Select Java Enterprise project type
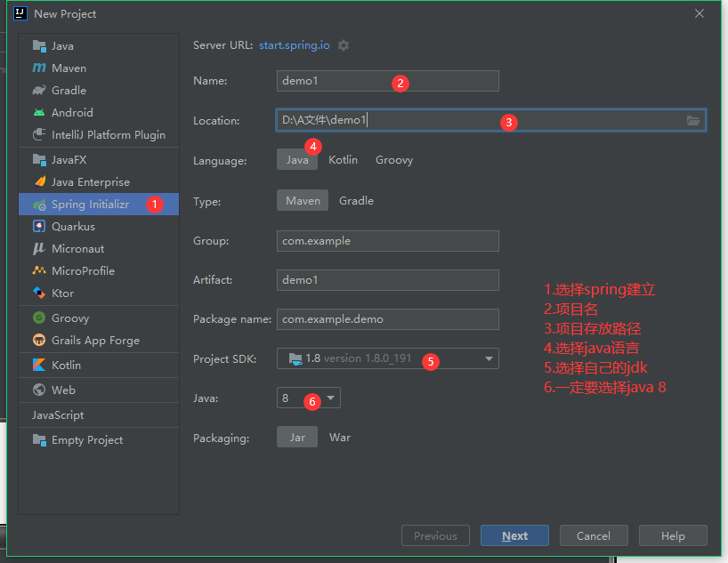728x563 pixels. [x=90, y=182]
